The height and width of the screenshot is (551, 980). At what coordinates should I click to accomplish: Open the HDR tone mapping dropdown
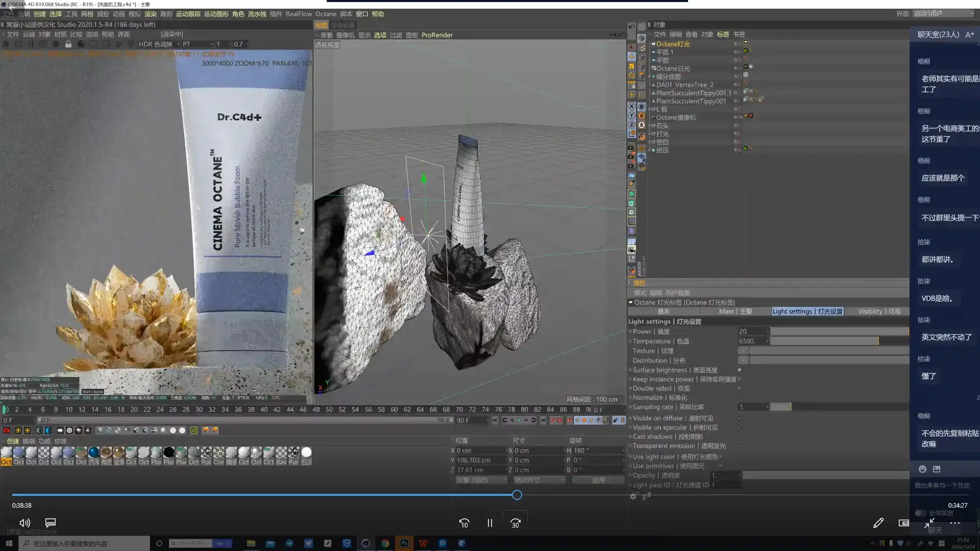158,44
